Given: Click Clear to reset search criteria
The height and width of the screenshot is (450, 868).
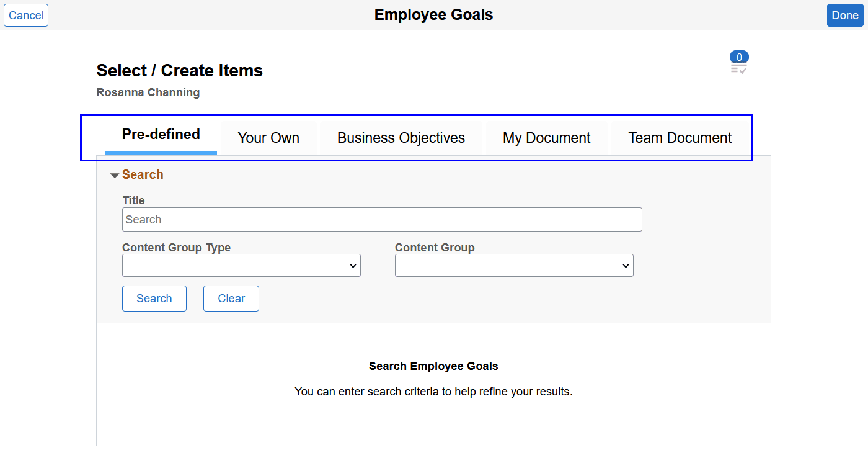Looking at the screenshot, I should pos(231,298).
